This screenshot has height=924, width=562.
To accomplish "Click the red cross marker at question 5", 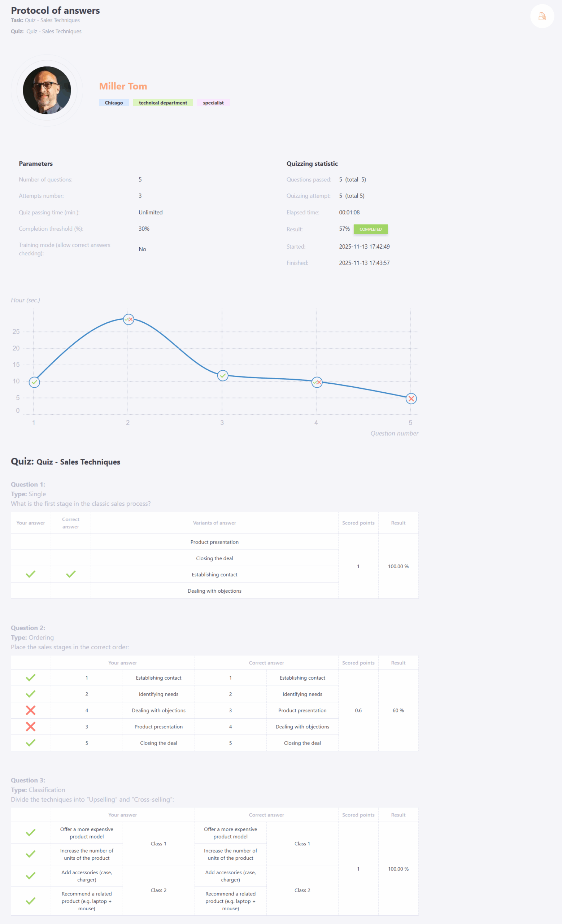I will [x=411, y=398].
